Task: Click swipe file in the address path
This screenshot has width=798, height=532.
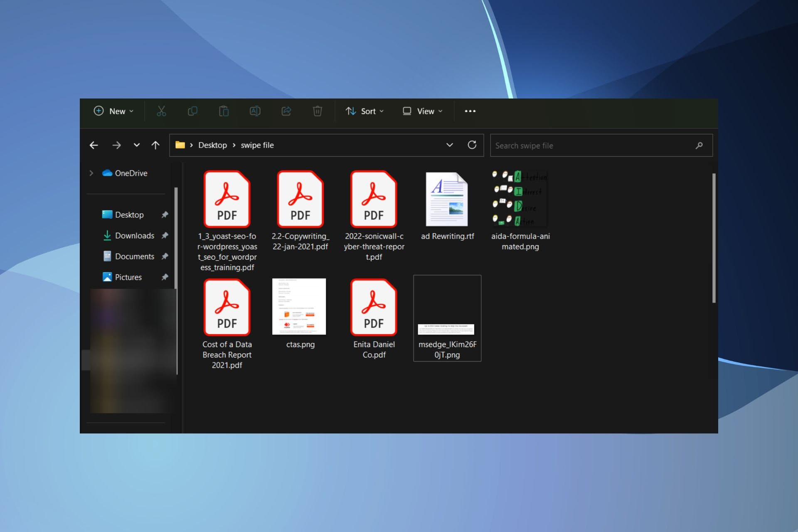Action: pyautogui.click(x=257, y=145)
